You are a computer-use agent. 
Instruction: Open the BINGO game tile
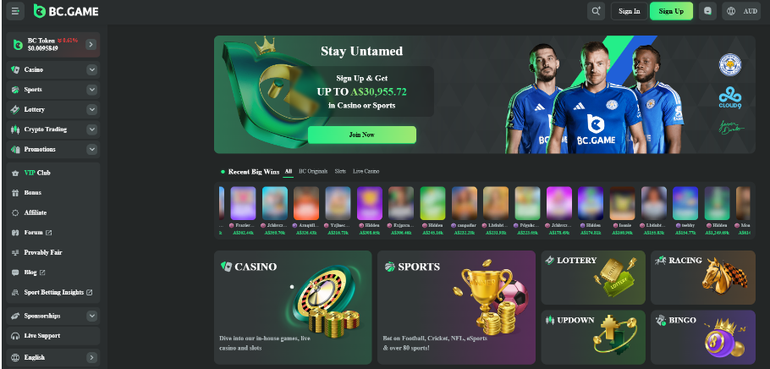coord(703,337)
